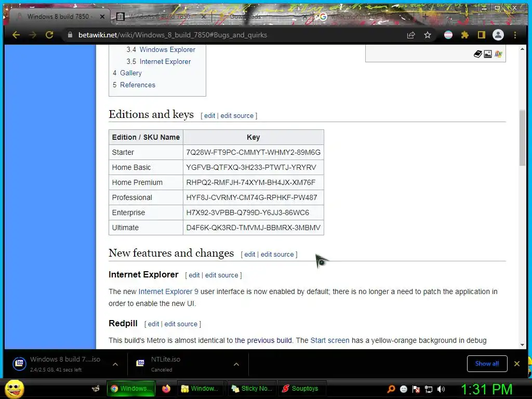Open network connection tray icon
This screenshot has width=532, height=399.
pos(429,389)
